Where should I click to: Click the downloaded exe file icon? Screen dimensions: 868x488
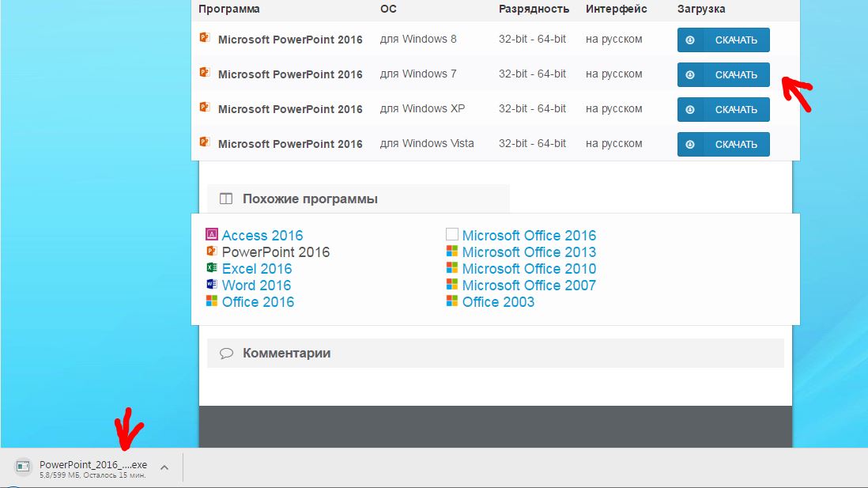pos(23,467)
